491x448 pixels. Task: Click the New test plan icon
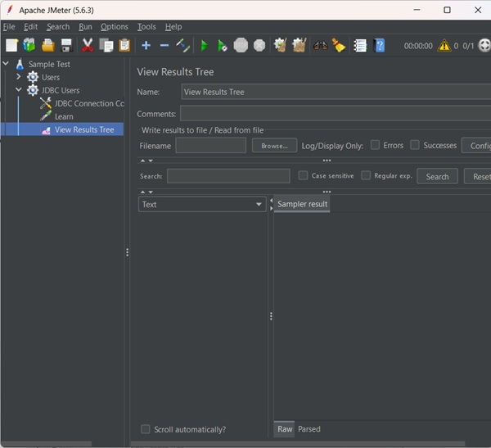point(12,46)
